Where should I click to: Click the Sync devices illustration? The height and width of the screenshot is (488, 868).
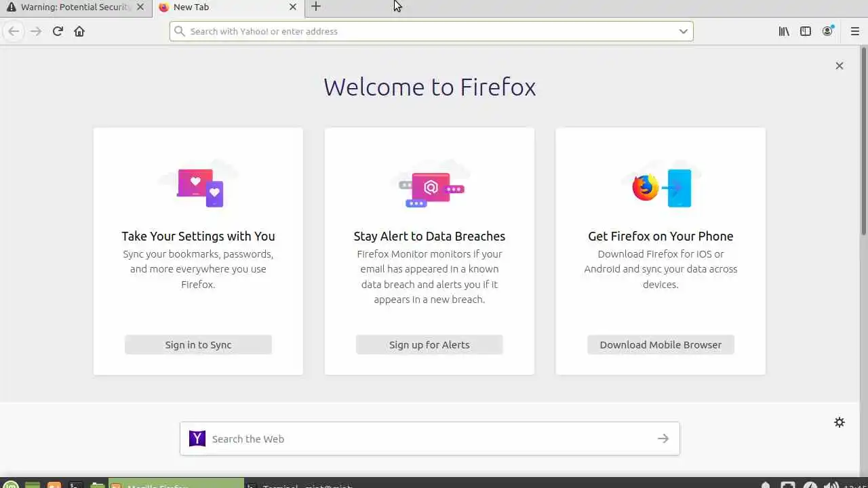click(x=199, y=184)
